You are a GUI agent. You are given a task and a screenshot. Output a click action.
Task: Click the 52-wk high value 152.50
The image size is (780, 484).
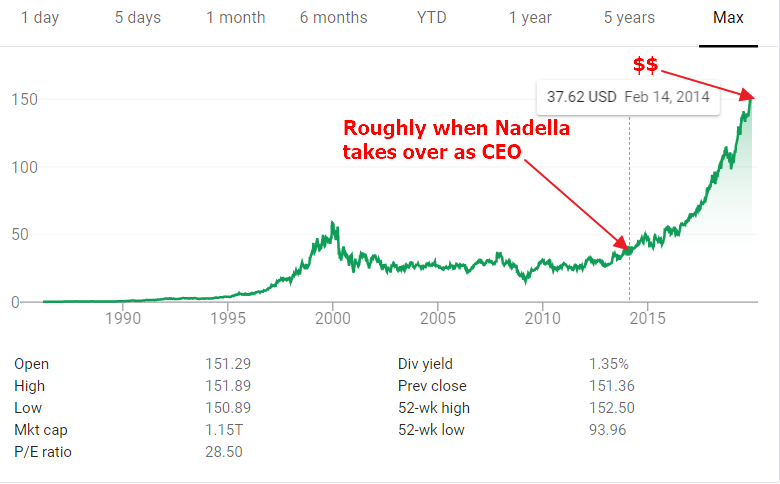pyautogui.click(x=612, y=407)
